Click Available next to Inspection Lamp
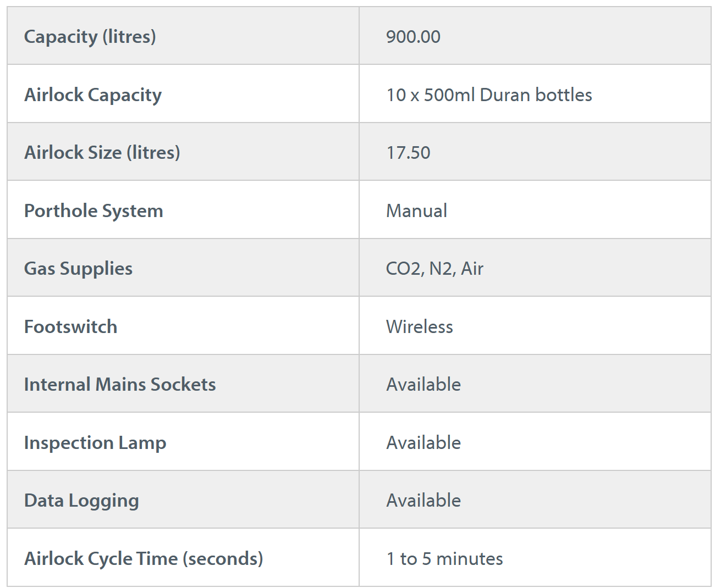This screenshot has height=588, width=715. tap(424, 443)
